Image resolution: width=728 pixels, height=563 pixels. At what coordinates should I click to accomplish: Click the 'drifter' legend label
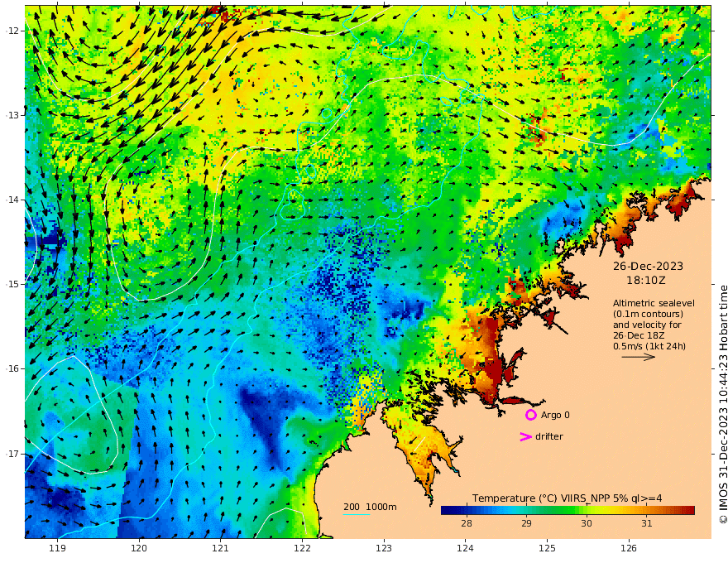pos(548,436)
